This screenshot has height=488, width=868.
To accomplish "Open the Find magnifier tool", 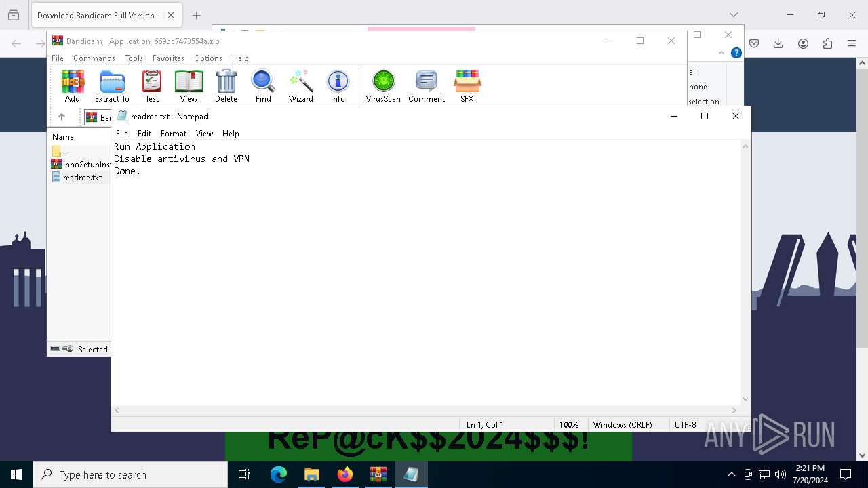I will coord(263,86).
